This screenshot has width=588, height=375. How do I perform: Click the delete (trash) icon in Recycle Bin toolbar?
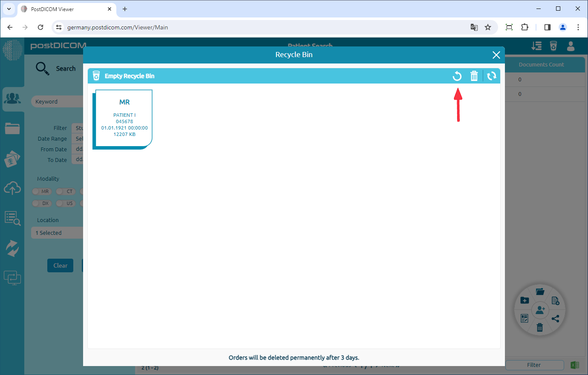click(474, 75)
